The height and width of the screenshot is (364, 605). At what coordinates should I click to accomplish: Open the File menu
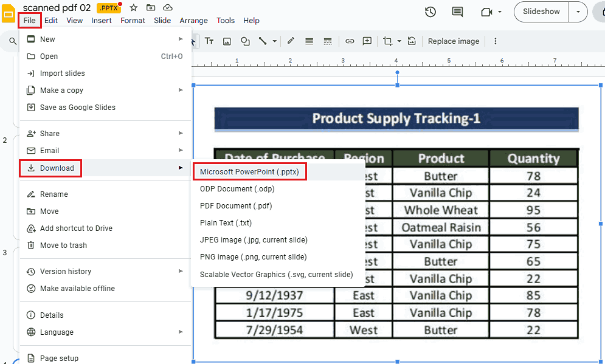click(x=29, y=21)
